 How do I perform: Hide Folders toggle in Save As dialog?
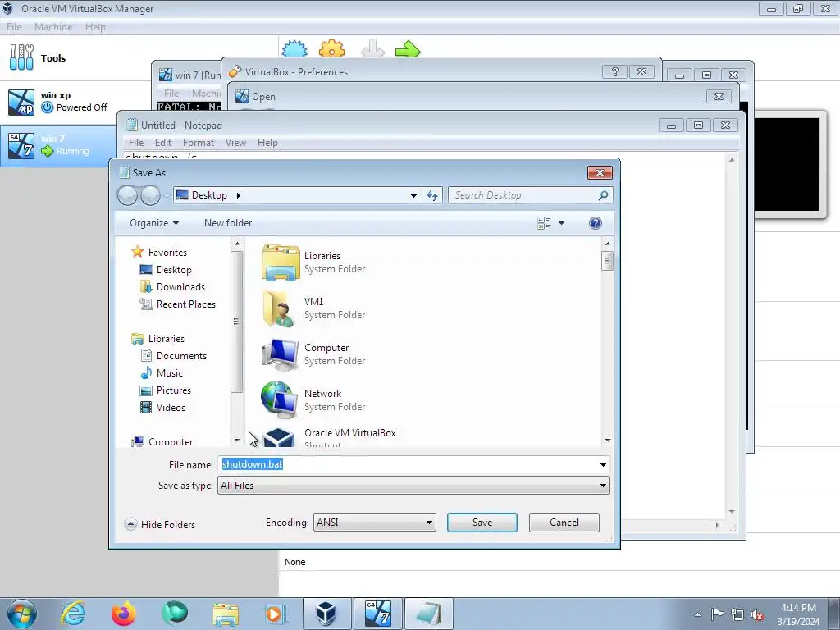[160, 524]
